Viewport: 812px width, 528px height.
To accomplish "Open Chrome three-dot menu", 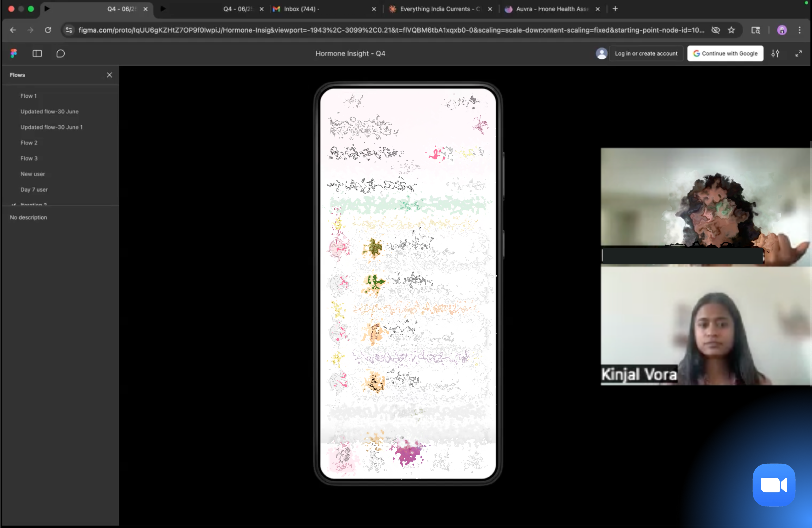I will pyautogui.click(x=800, y=30).
